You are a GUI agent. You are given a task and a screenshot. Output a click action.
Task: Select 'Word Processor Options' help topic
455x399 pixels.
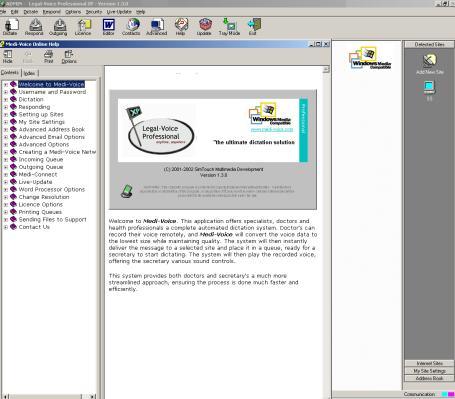[52, 189]
